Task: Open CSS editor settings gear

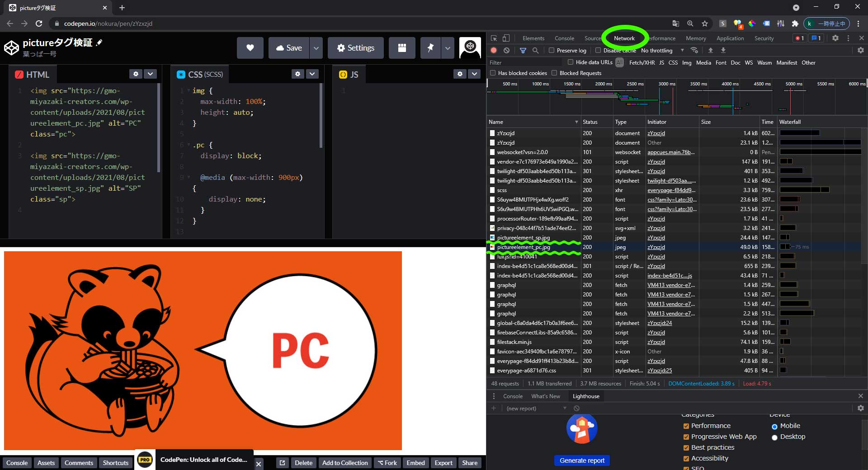Action: pyautogui.click(x=297, y=74)
